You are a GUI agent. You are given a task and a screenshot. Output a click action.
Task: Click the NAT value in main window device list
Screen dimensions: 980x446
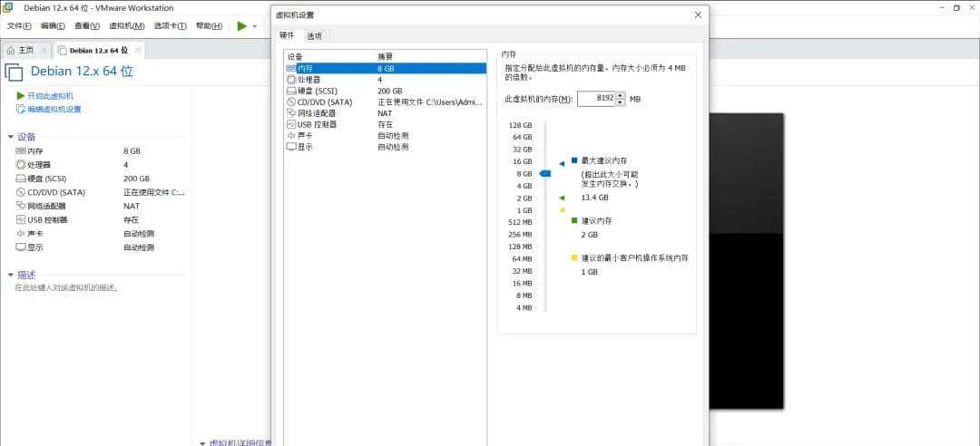tap(132, 206)
